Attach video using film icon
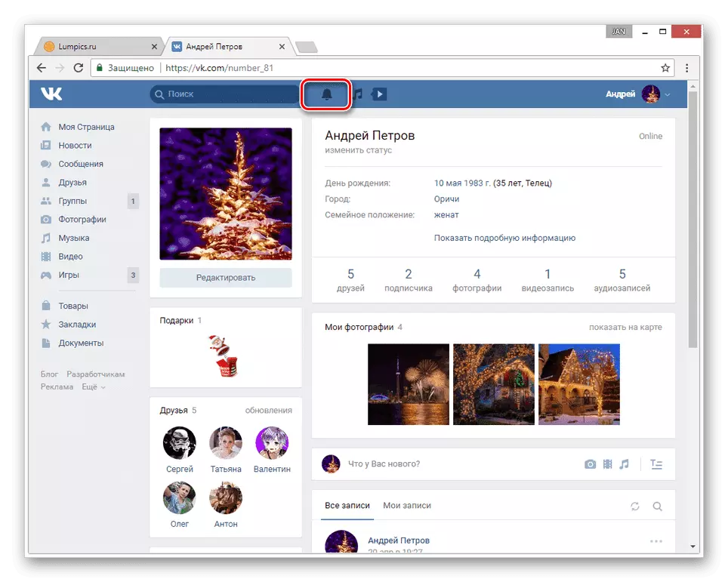The width and height of the screenshot is (728, 582). tap(607, 464)
